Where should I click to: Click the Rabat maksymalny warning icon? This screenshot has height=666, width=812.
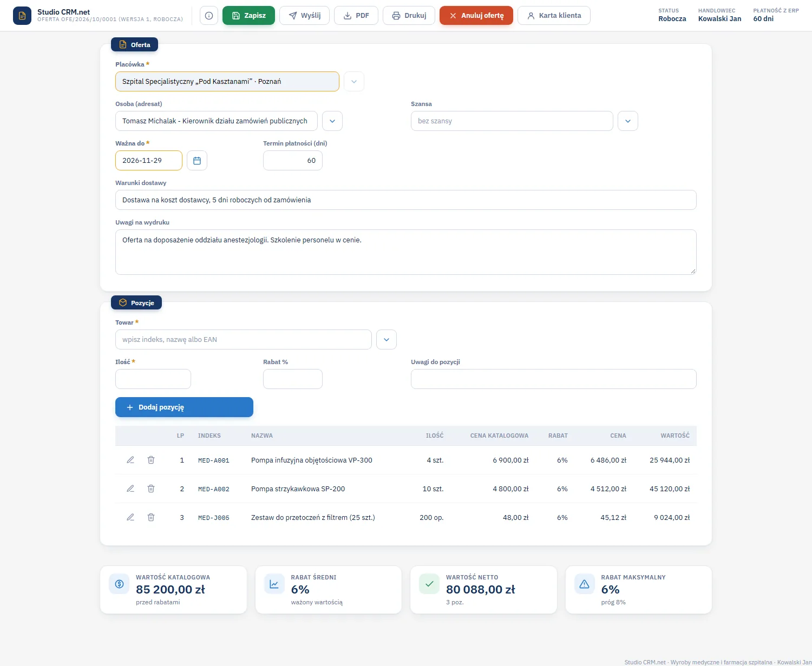click(x=584, y=584)
